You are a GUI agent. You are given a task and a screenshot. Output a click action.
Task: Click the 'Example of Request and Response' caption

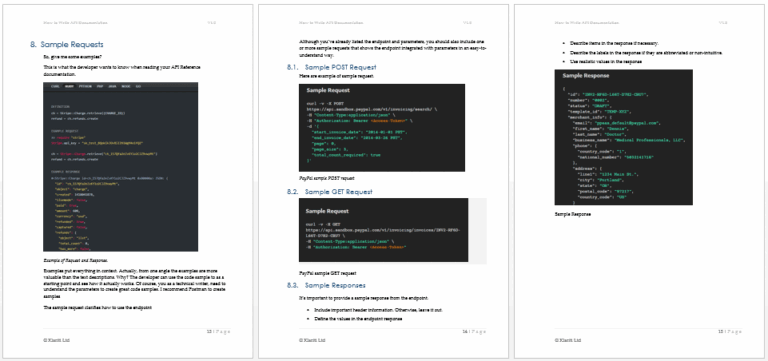76,261
